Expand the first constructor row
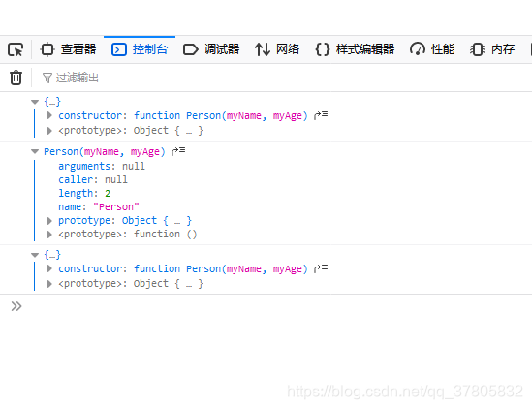The image size is (532, 409). point(49,115)
